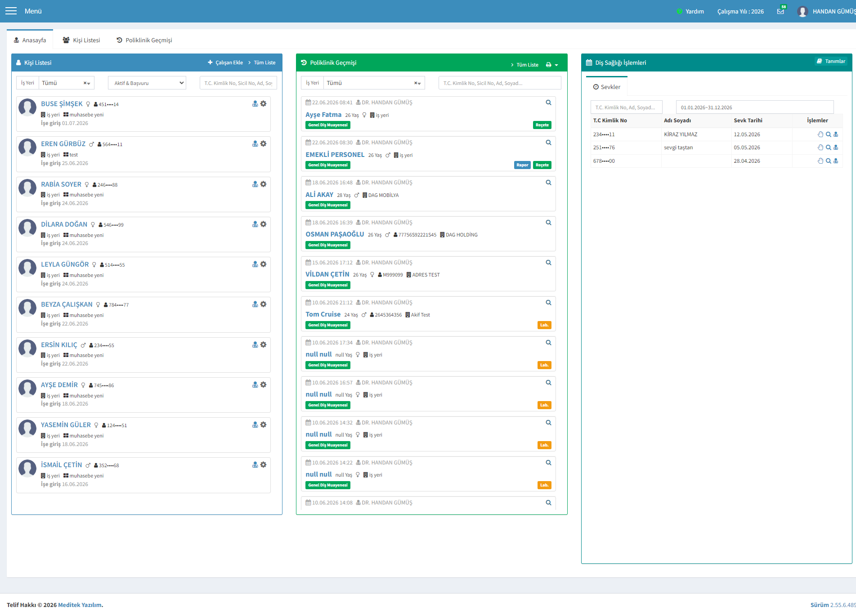Screen dimensions: 856x616
Task: Focus the Sevkler date range field
Action: point(755,107)
